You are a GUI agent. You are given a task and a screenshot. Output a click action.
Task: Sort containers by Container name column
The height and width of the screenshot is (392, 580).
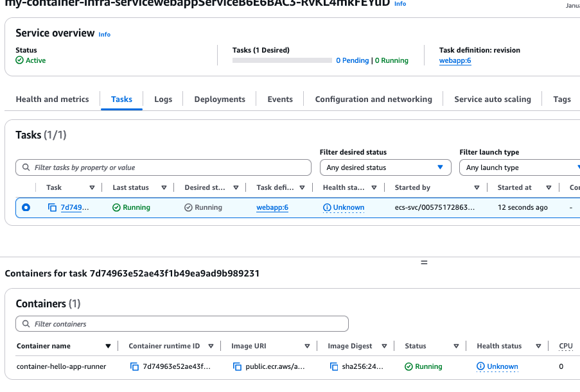click(108, 346)
